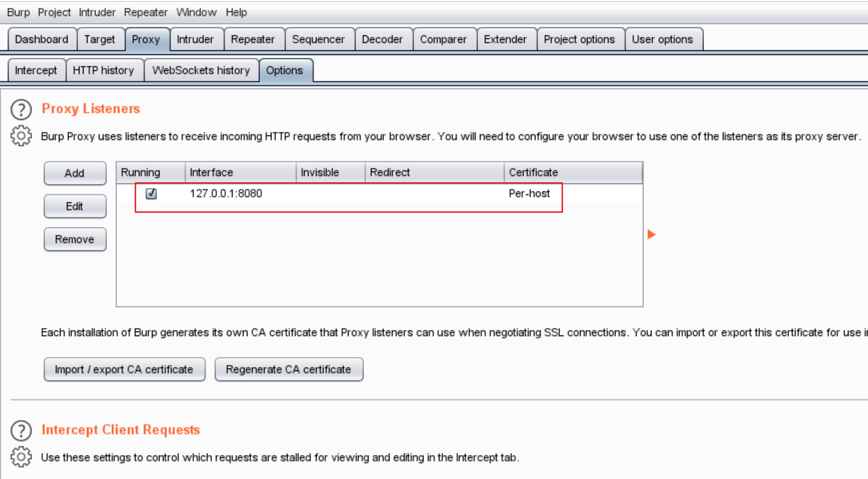Select the Options sub-tab
The height and width of the screenshot is (479, 868).
[x=285, y=70]
